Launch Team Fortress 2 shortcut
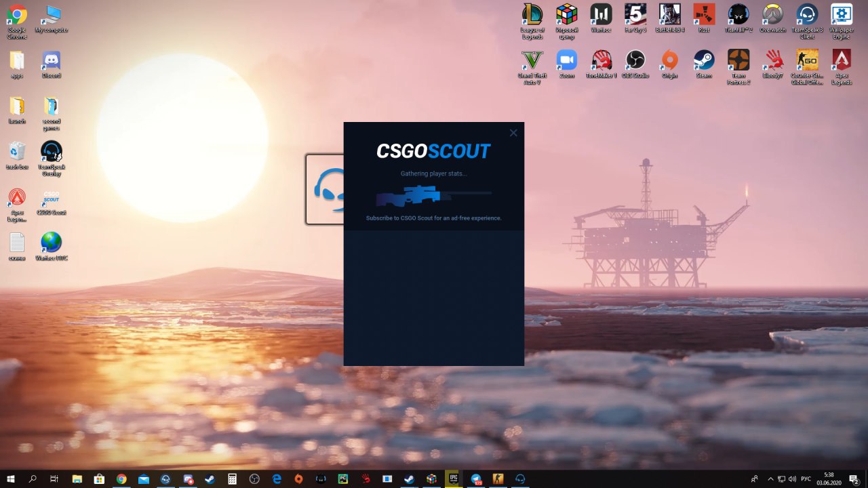 point(738,68)
